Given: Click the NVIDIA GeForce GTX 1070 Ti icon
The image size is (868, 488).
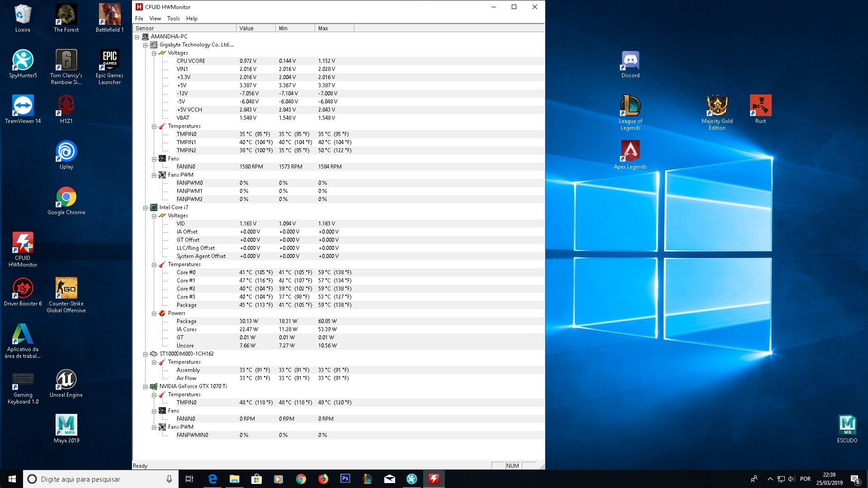Looking at the screenshot, I should click(154, 386).
